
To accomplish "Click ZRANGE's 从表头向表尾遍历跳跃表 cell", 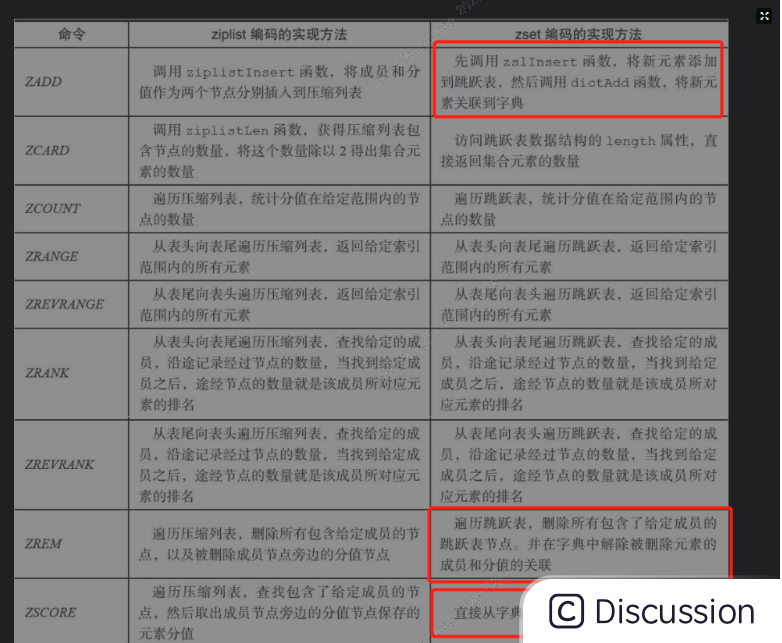I will tap(579, 256).
